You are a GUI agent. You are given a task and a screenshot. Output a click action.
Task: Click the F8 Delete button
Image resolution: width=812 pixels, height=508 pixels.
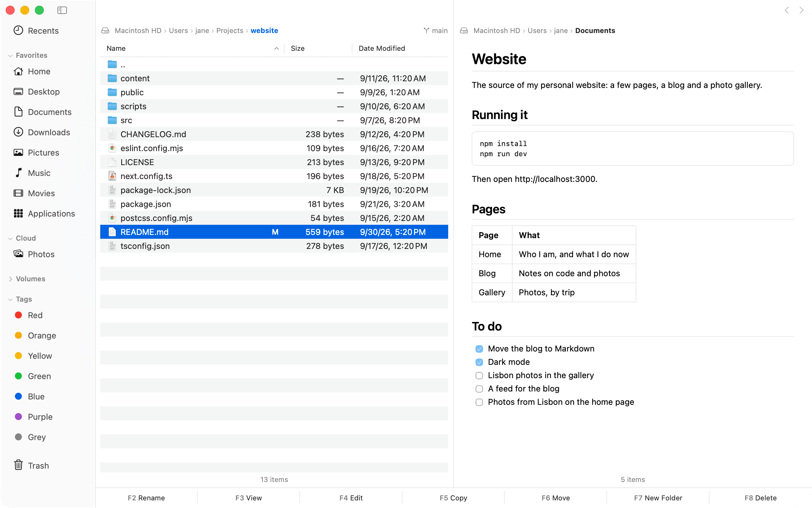tap(760, 498)
